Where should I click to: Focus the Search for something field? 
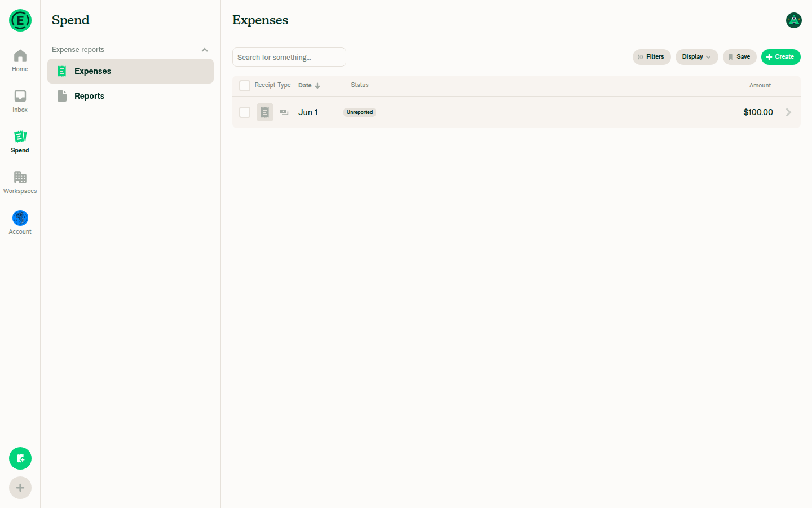click(289, 57)
